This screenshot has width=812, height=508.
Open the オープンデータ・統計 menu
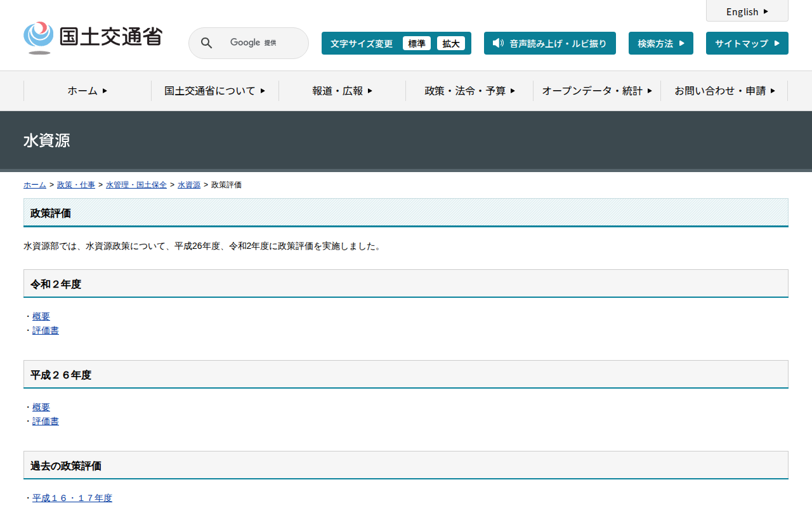tap(596, 91)
